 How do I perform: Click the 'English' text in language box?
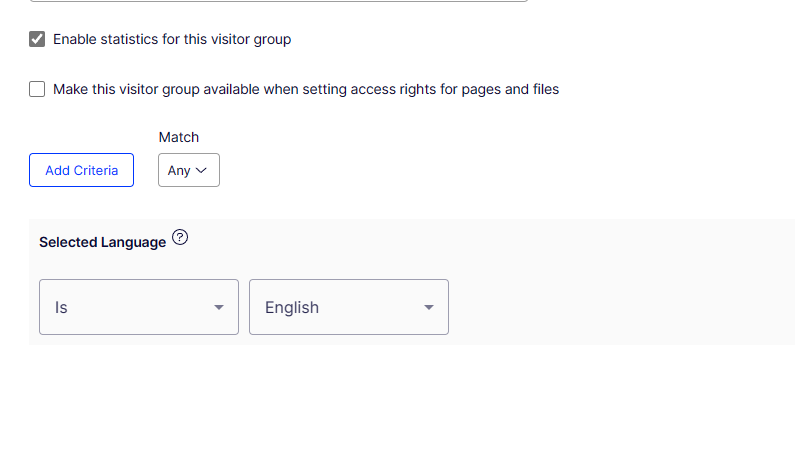pyautogui.click(x=292, y=308)
